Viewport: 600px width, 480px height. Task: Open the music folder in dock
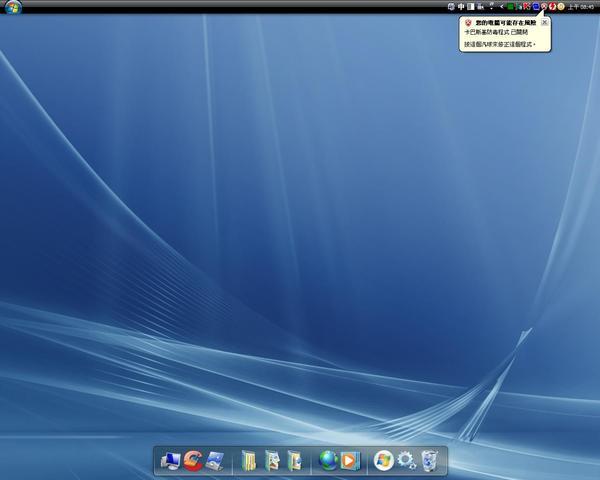click(x=295, y=460)
